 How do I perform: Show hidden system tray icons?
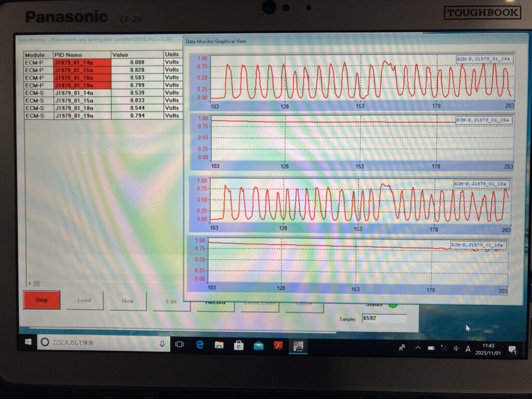coord(418,348)
